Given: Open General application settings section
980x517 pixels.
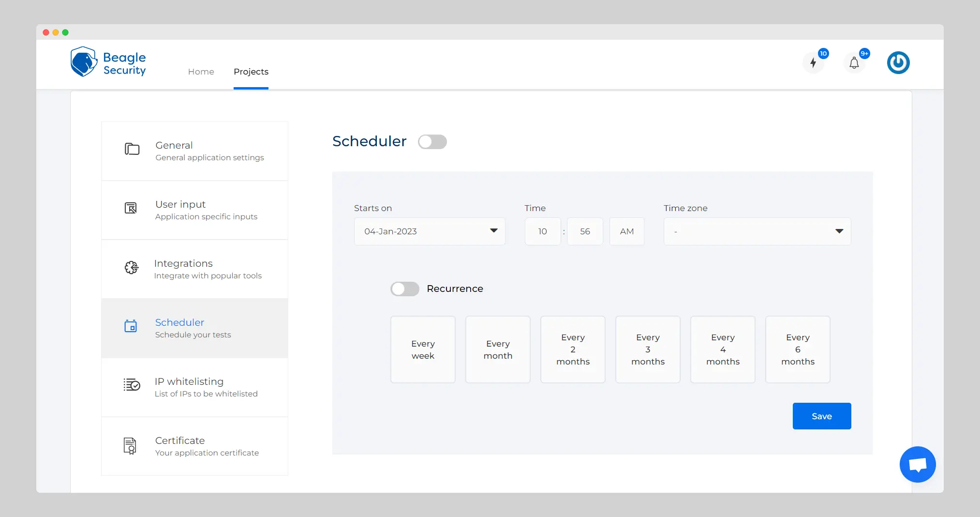Looking at the screenshot, I should (x=194, y=151).
